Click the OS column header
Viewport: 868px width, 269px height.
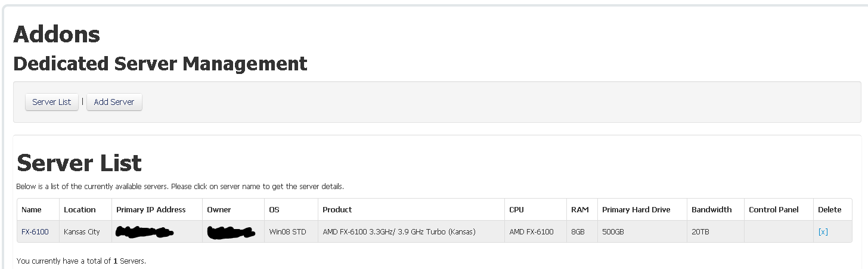[274, 209]
